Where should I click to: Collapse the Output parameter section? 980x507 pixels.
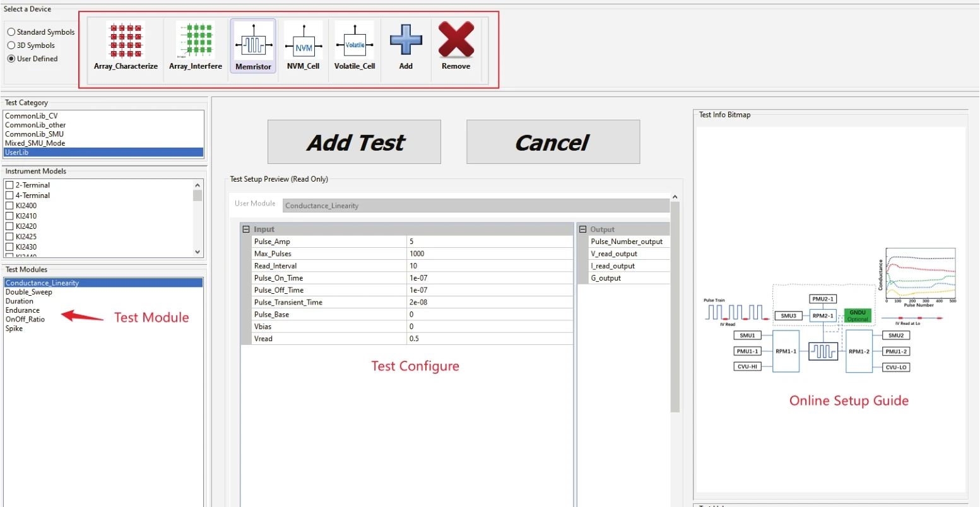click(582, 230)
